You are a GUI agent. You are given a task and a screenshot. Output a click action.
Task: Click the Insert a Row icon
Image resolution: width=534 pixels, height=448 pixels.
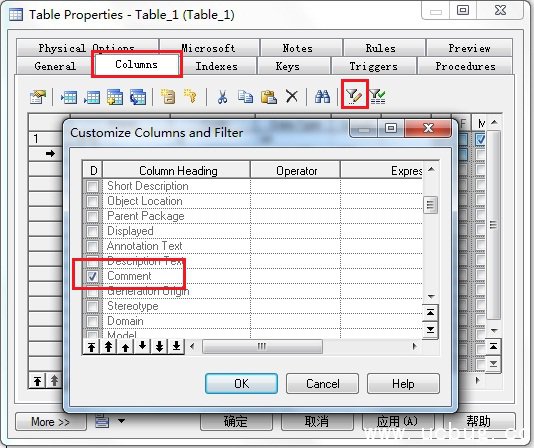pyautogui.click(x=69, y=97)
